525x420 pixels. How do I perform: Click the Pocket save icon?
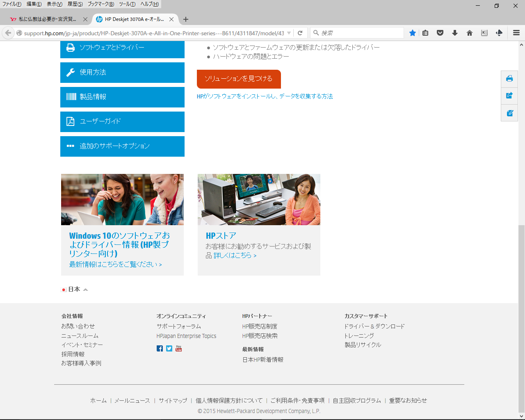pos(440,33)
